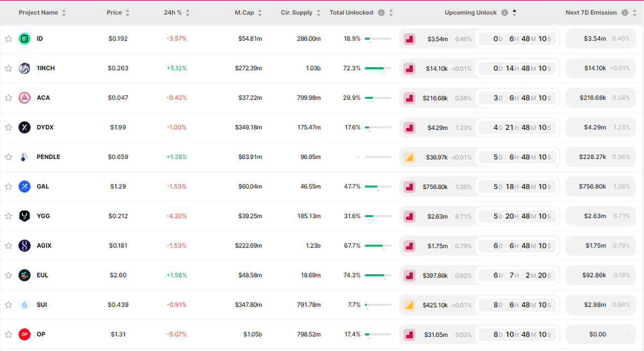Sort by M.Cap using sort arrows
The width and height of the screenshot is (644, 351).
(260, 13)
